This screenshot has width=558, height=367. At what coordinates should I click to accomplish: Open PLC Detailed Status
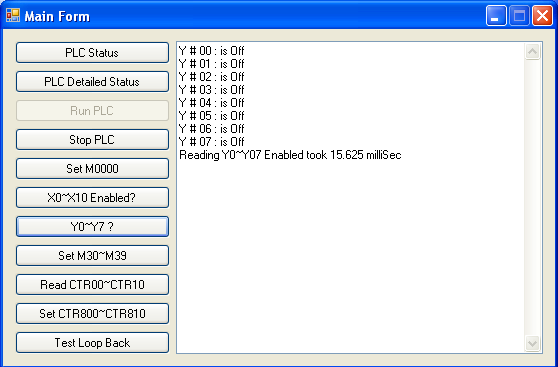click(x=92, y=82)
